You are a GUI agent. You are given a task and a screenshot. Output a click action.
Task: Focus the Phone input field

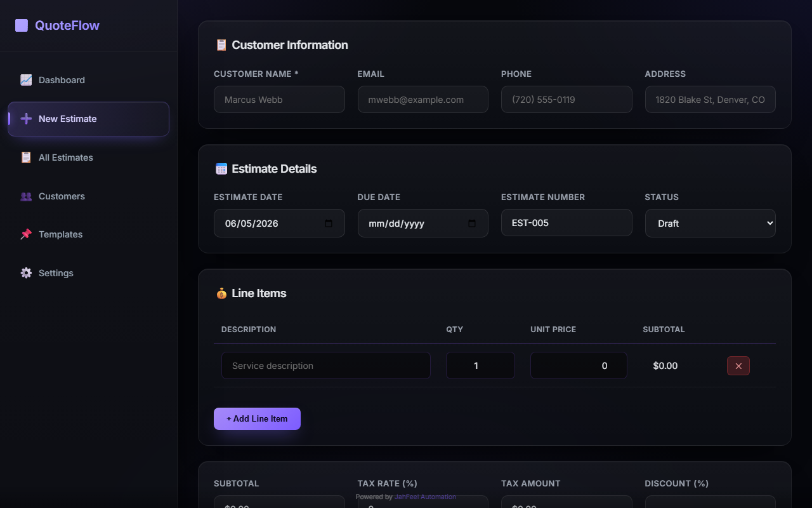pos(566,100)
